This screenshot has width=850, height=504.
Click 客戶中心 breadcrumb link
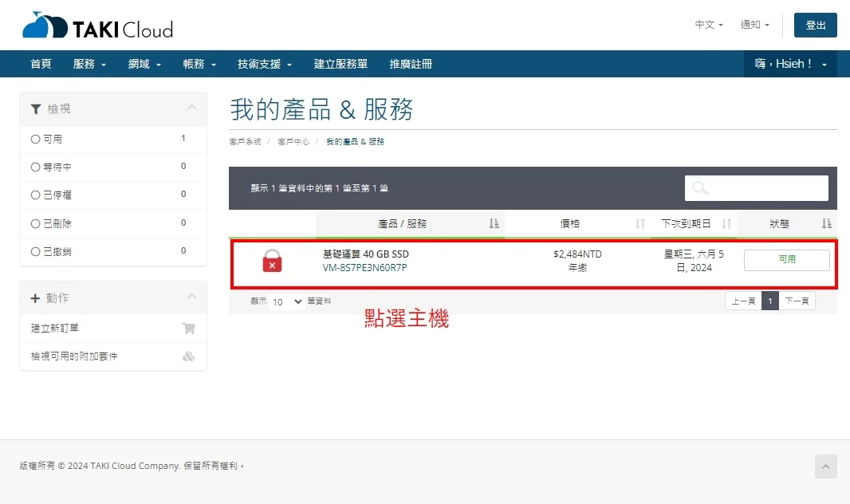coord(293,141)
